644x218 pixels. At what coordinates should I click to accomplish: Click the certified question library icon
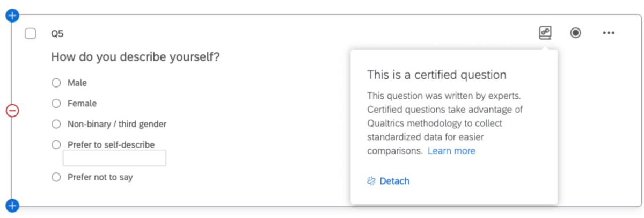545,33
